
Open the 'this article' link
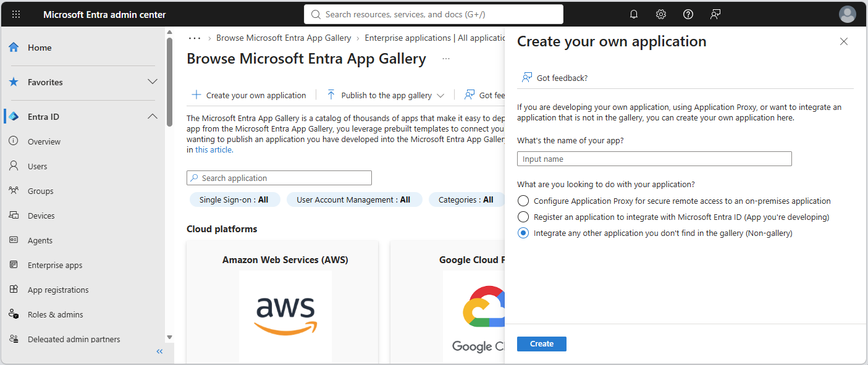214,149
